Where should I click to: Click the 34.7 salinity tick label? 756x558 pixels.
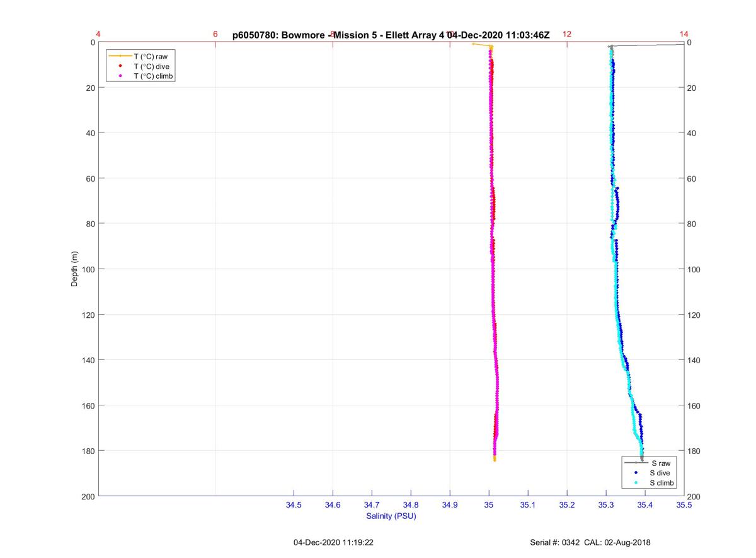372,506
